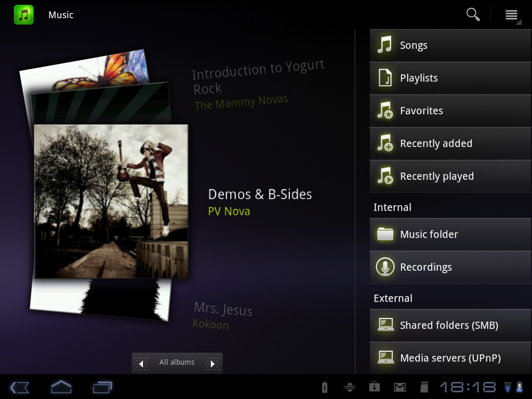This screenshot has height=399, width=532.
Task: Select Introduction to Yogurt Rock album title
Action: (x=258, y=77)
